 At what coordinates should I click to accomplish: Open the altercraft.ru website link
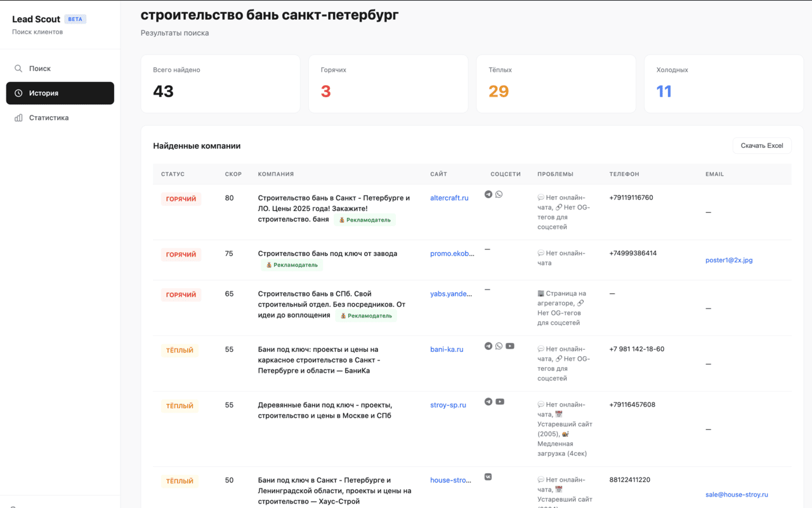449,198
